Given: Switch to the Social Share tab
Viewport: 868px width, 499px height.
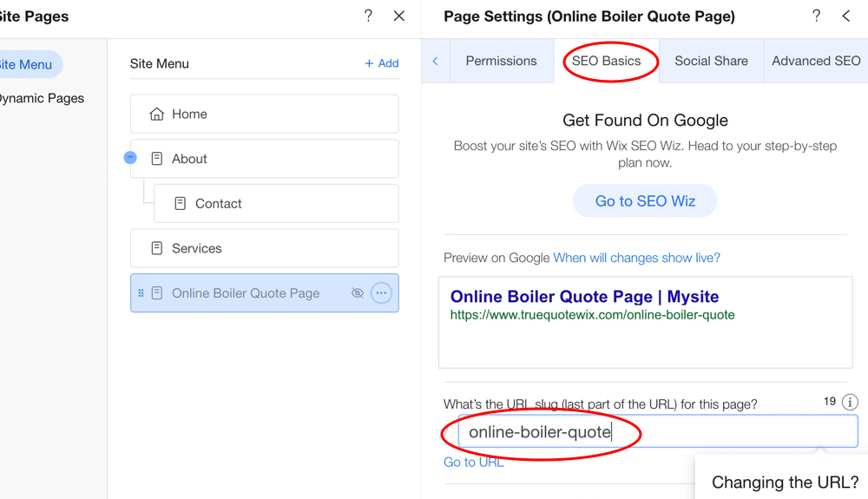Looking at the screenshot, I should point(711,61).
